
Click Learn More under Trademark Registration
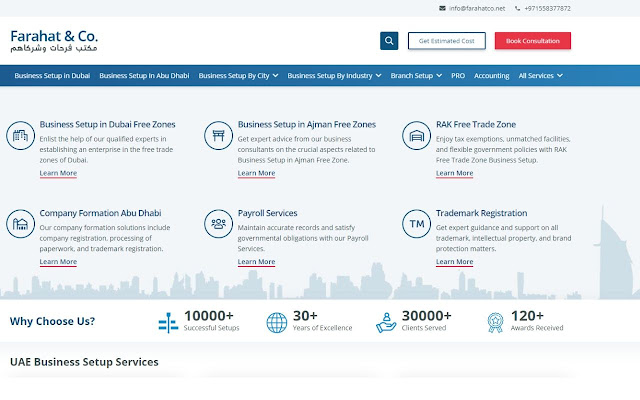(454, 262)
